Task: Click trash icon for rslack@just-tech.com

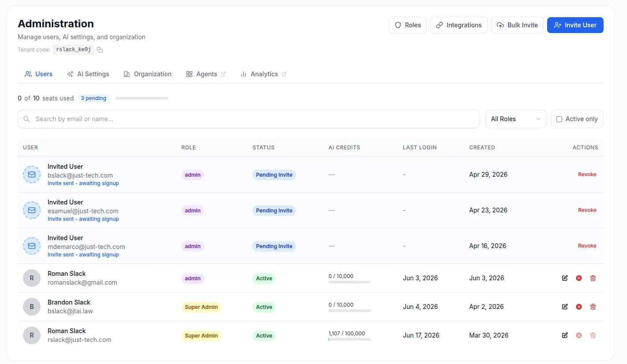Action: tap(593, 335)
